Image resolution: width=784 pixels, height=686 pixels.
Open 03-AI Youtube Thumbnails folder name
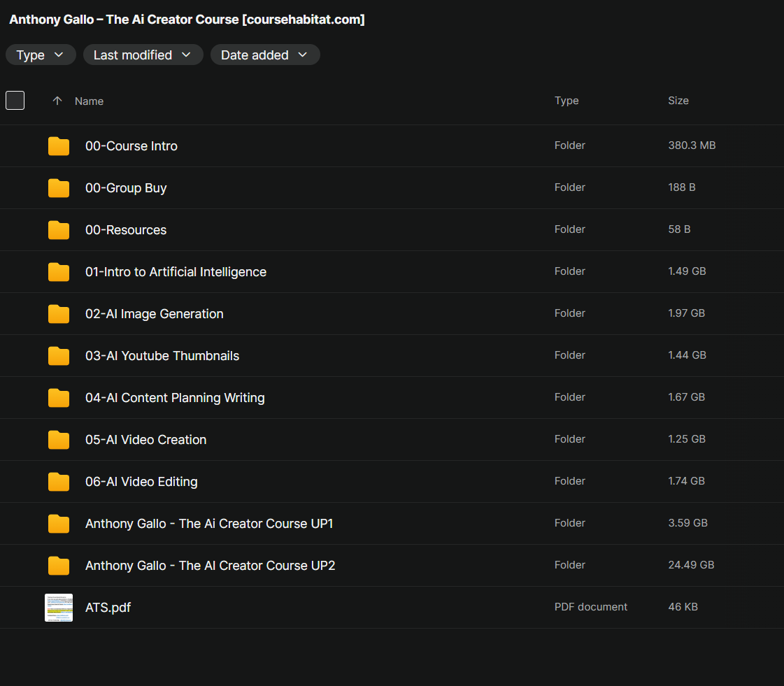pos(162,356)
